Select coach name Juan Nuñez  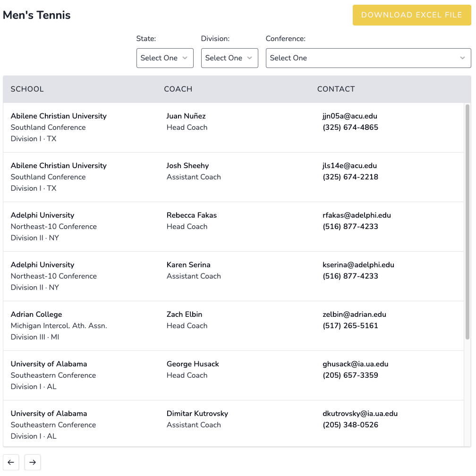tap(186, 116)
